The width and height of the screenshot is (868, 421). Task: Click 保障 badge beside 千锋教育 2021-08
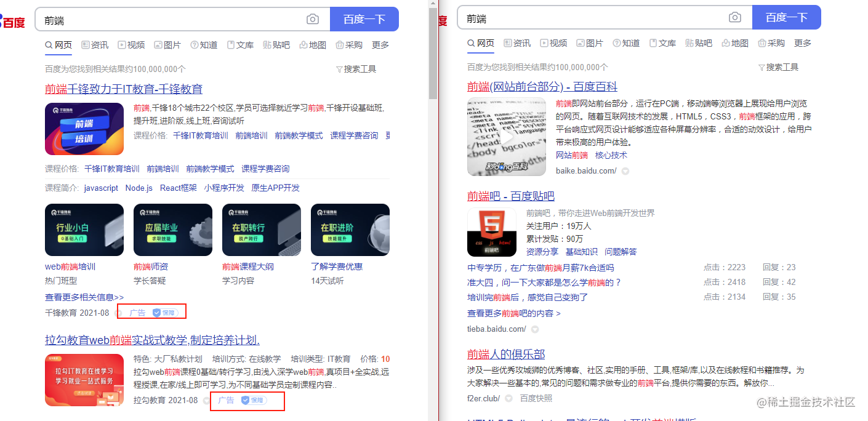tap(165, 313)
